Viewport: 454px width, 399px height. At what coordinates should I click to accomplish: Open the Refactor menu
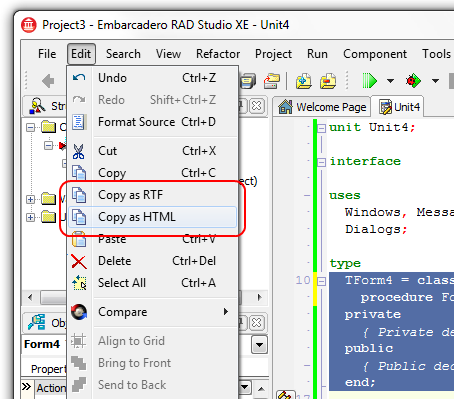pos(218,54)
